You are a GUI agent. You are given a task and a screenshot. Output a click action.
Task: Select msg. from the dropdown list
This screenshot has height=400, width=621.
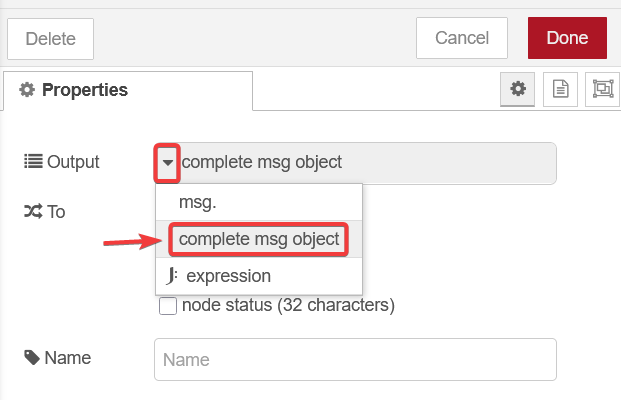pyautogui.click(x=259, y=202)
